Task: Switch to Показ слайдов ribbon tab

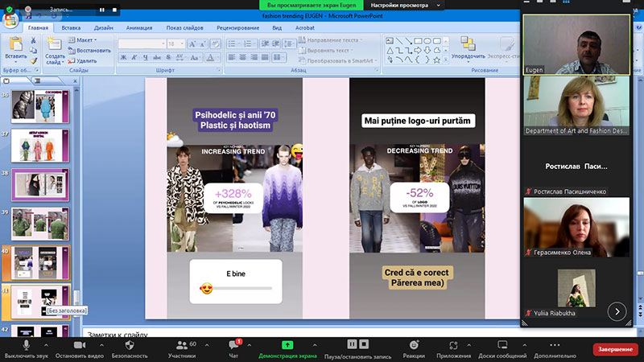Action: tap(184, 27)
